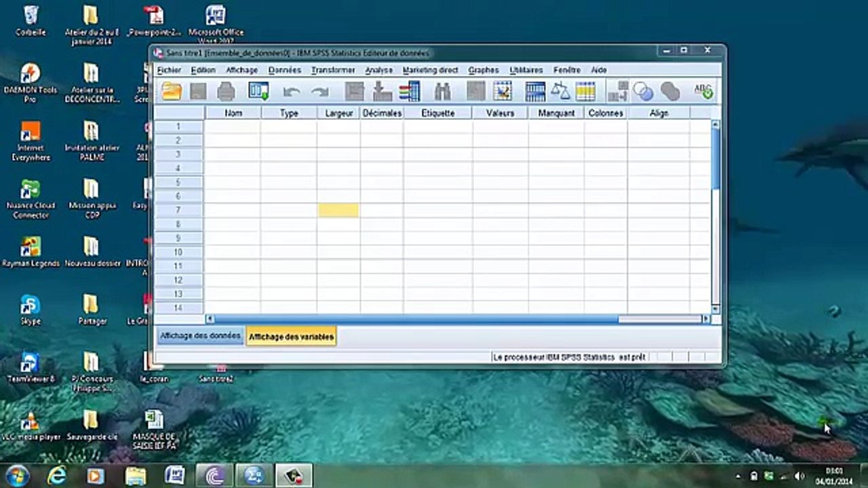Select Weight cases balance scale icon
This screenshot has width=868, height=488.
pos(560,91)
